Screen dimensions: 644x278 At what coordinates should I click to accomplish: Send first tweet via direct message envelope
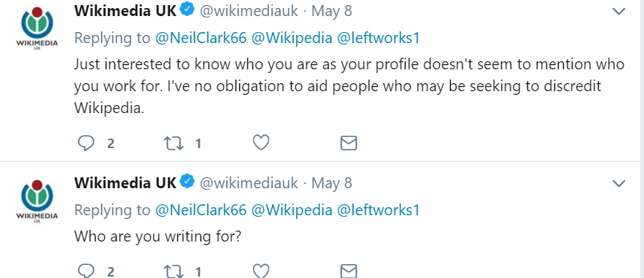(x=349, y=143)
